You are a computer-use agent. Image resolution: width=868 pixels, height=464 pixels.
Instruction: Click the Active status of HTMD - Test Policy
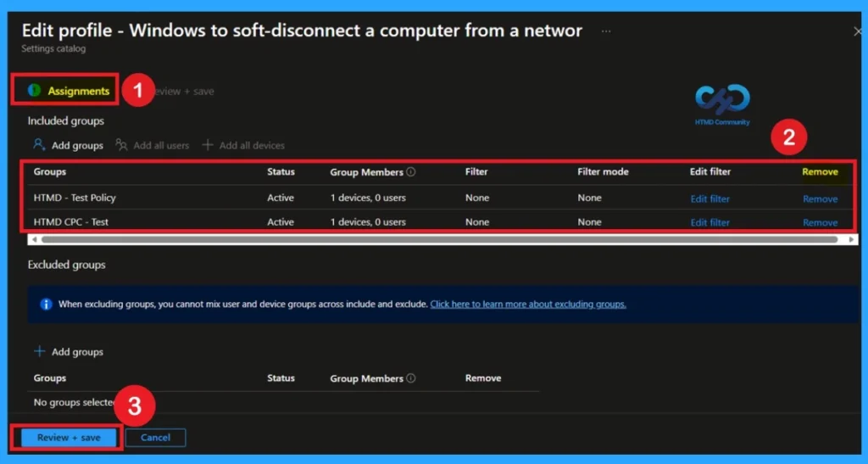281,198
